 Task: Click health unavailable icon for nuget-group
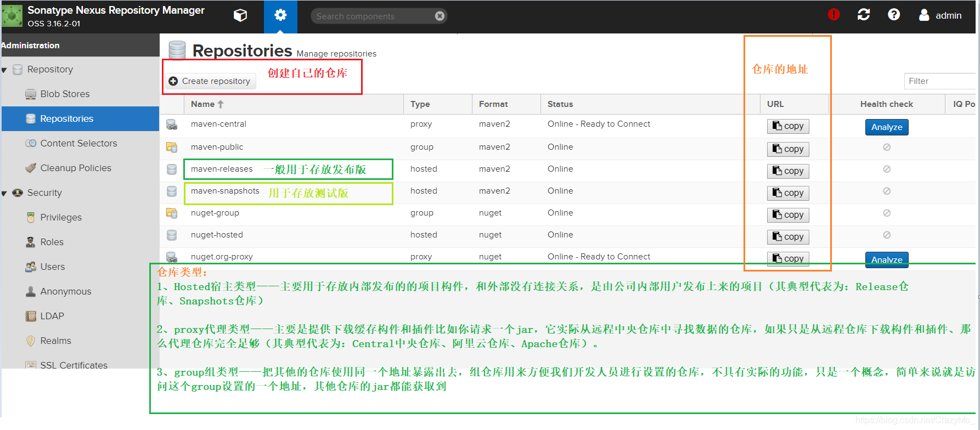(887, 213)
